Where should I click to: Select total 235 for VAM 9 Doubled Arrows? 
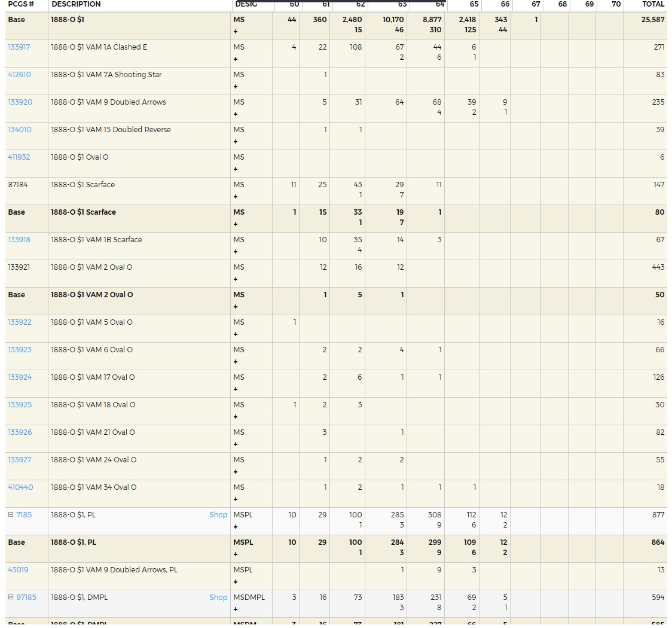point(658,102)
